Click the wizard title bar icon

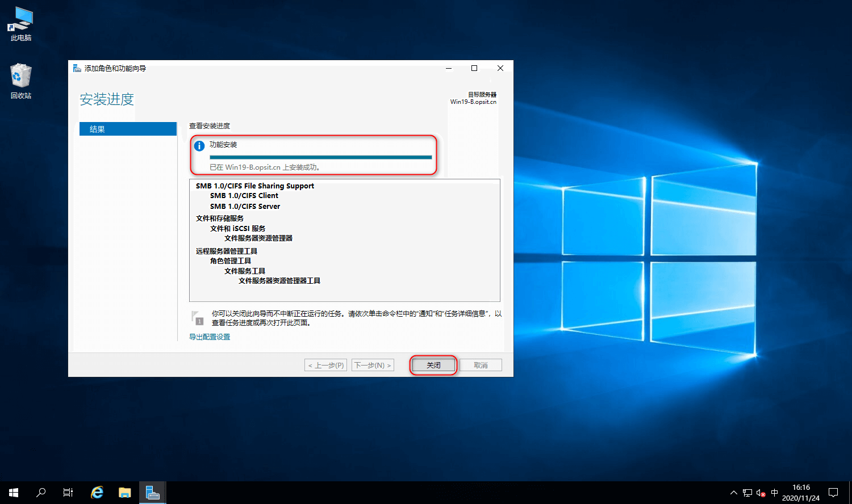(x=77, y=68)
